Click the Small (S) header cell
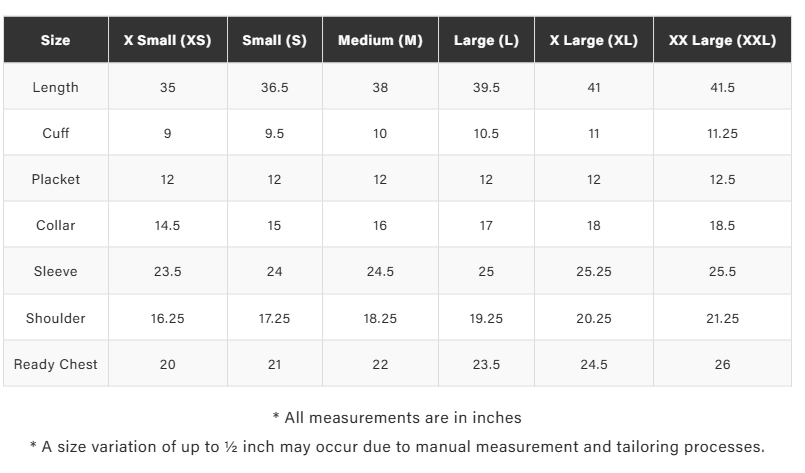805x473 pixels. point(274,41)
